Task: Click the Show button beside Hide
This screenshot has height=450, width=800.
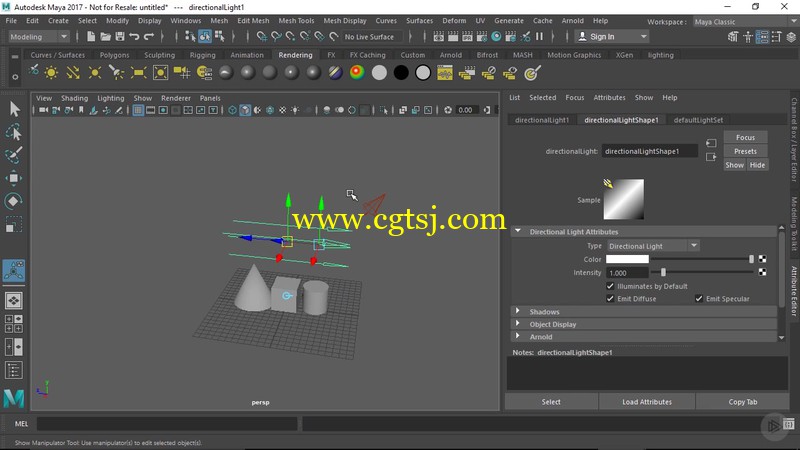Action: click(x=735, y=165)
